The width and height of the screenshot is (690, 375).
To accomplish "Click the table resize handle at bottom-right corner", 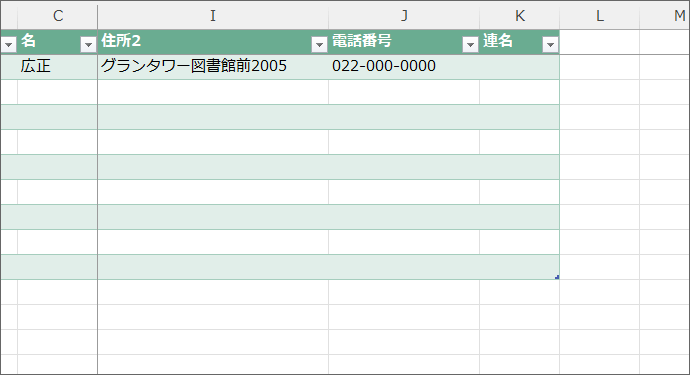I will tap(557, 277).
